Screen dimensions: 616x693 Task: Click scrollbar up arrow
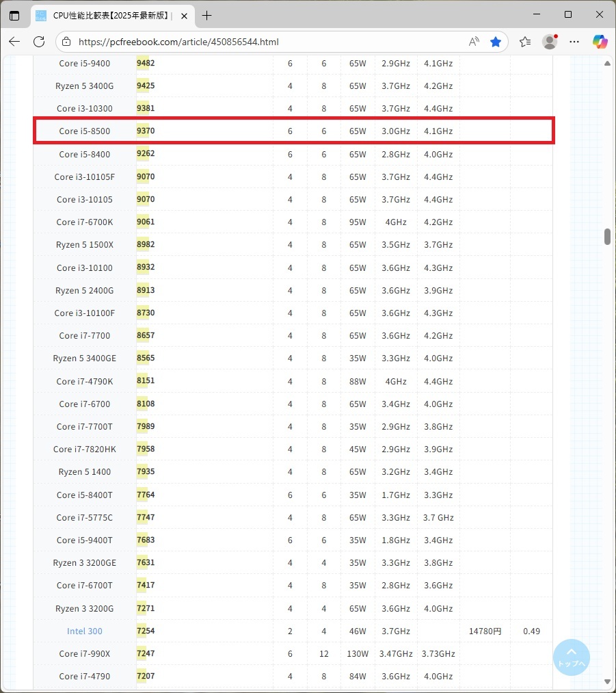tap(607, 63)
